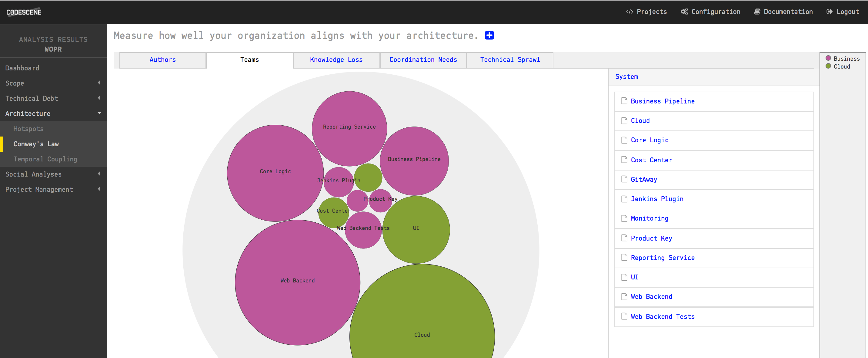
Task: Open the GitAway link
Action: 644,180
